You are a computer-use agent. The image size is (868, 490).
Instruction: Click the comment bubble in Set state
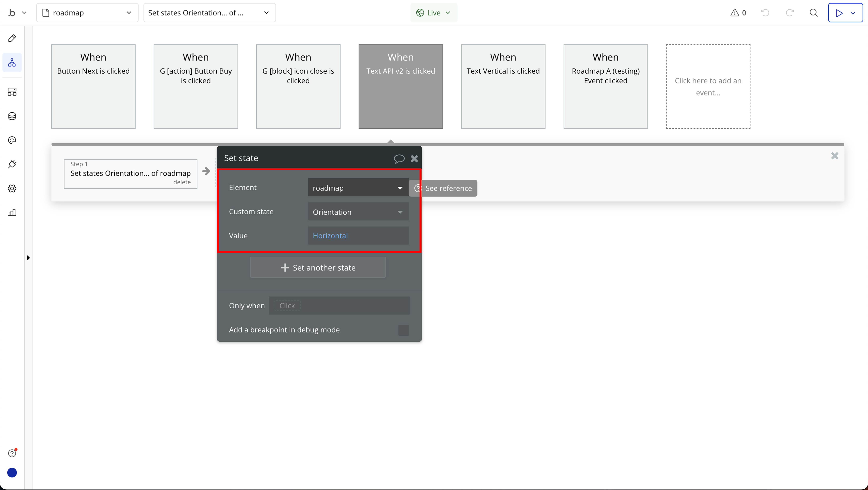point(399,158)
